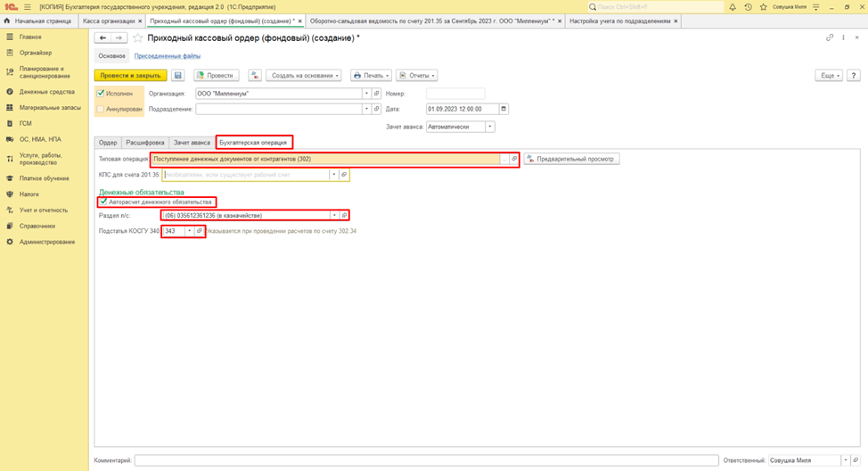Add document to favorites star
868x471 pixels.
(138, 37)
